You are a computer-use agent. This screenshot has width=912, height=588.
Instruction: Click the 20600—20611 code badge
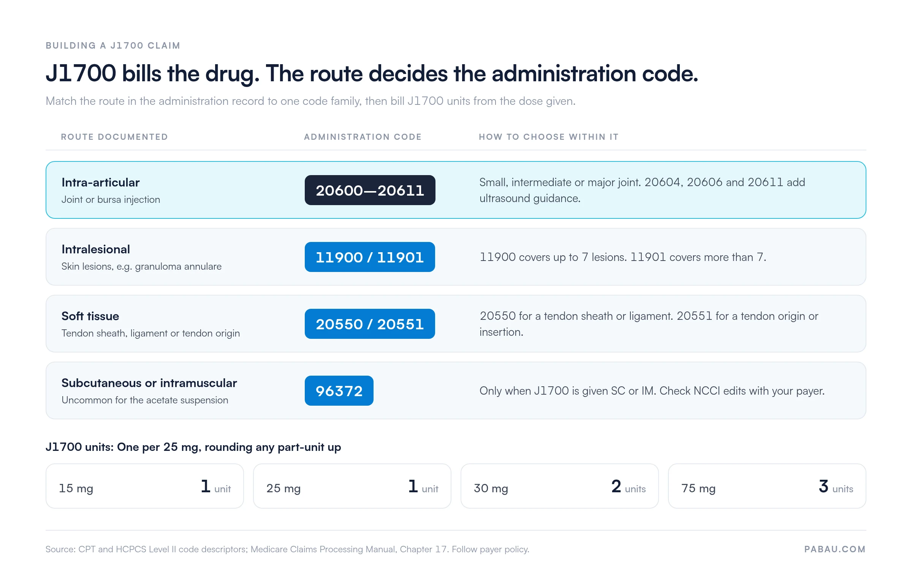coord(370,190)
